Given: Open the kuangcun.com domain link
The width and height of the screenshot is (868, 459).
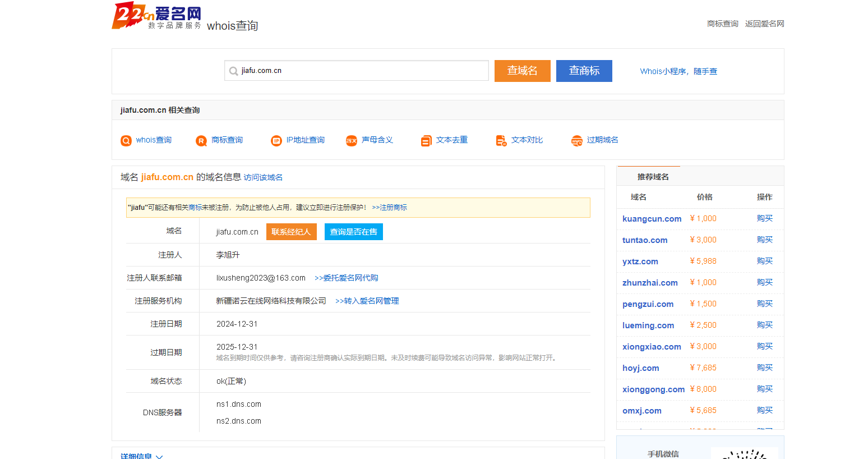Looking at the screenshot, I should [652, 219].
